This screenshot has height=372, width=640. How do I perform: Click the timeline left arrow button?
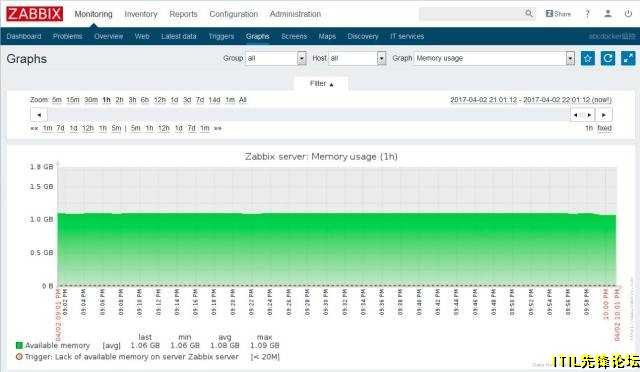click(39, 115)
